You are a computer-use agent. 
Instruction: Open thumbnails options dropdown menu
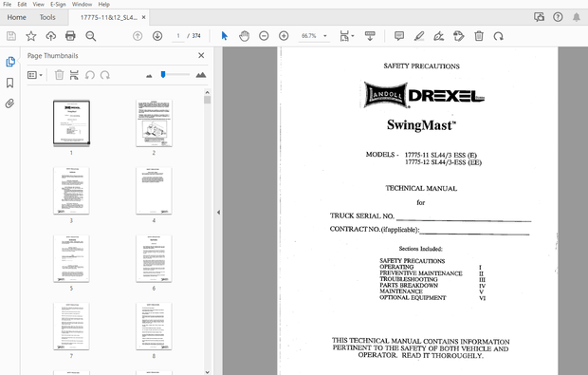pos(35,75)
